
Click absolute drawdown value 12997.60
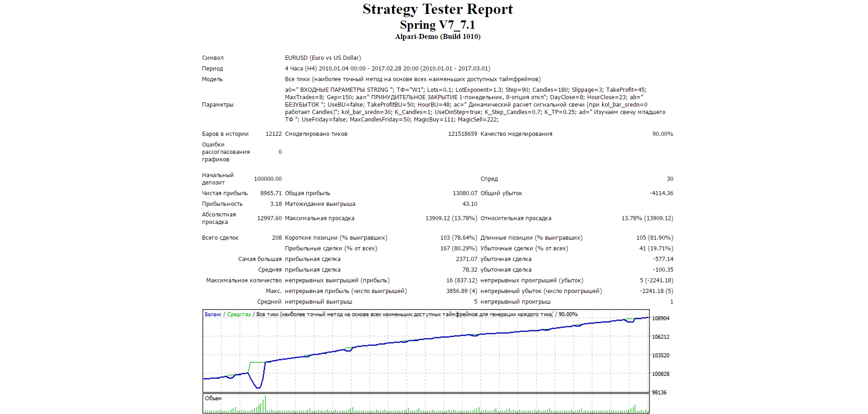[x=269, y=218]
